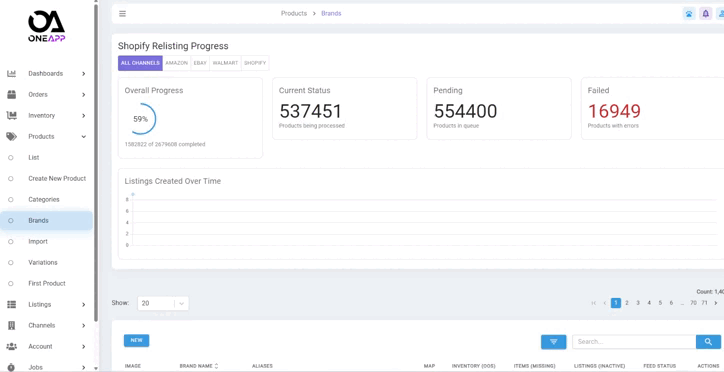Image resolution: width=724 pixels, height=372 pixels.
Task: Click the sidebar vertical scrollbar
Action: tap(96, 162)
